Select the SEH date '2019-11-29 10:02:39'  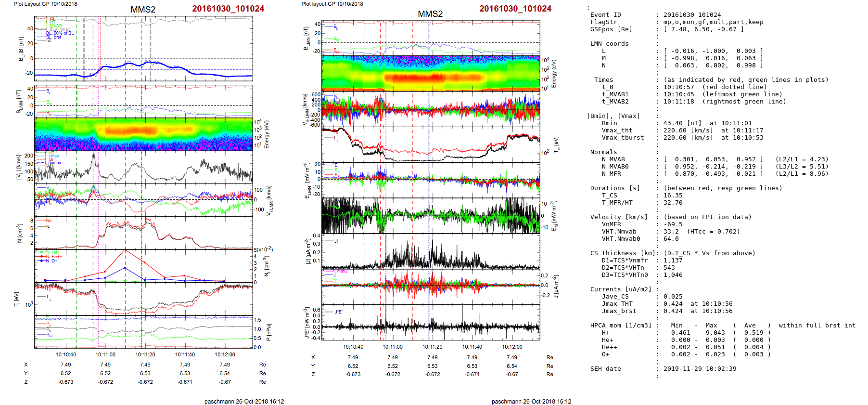pyautogui.click(x=700, y=369)
